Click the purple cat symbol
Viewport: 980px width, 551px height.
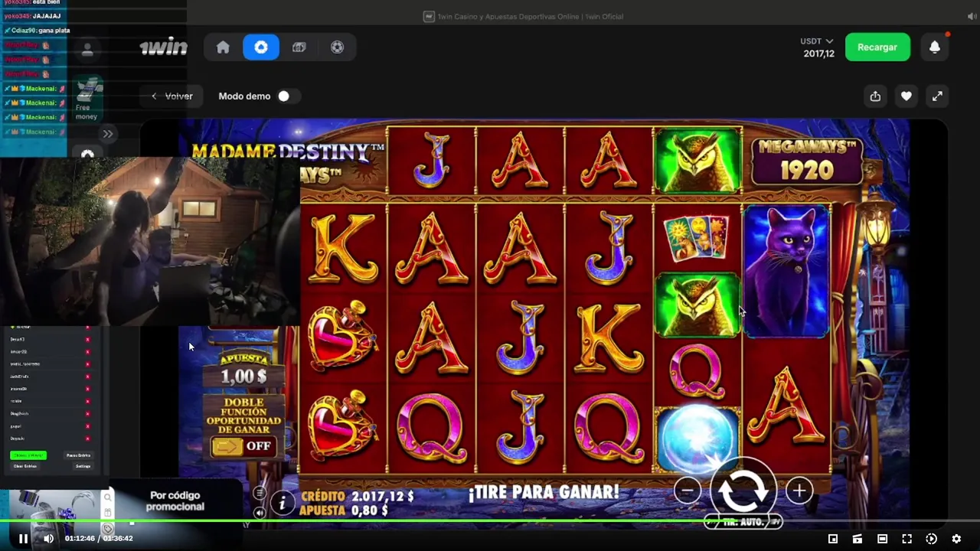786,270
